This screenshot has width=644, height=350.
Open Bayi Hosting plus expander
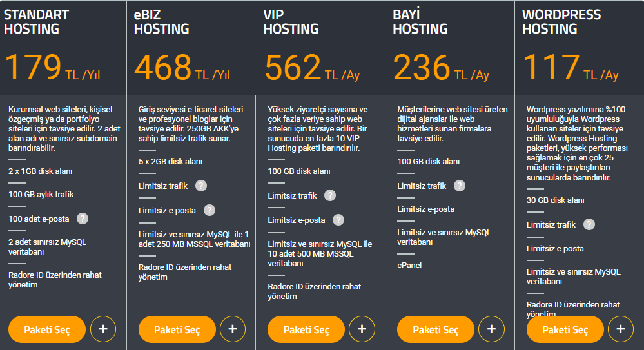point(491,329)
